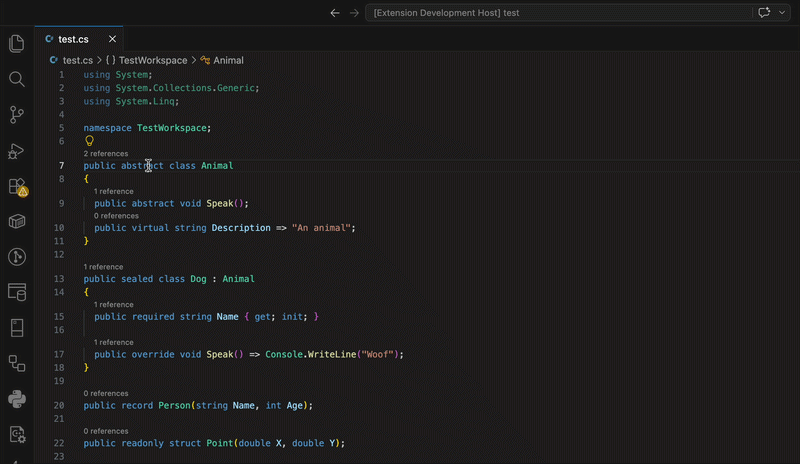Click line number 13 in the gutter

coord(59,279)
